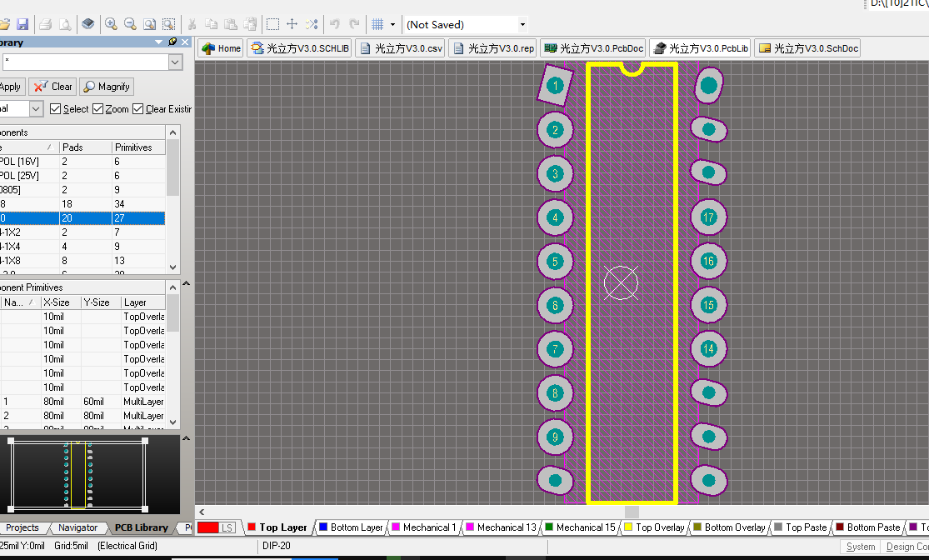929x560 pixels.
Task: Select the Top Overlay layer tab
Action: coord(654,527)
